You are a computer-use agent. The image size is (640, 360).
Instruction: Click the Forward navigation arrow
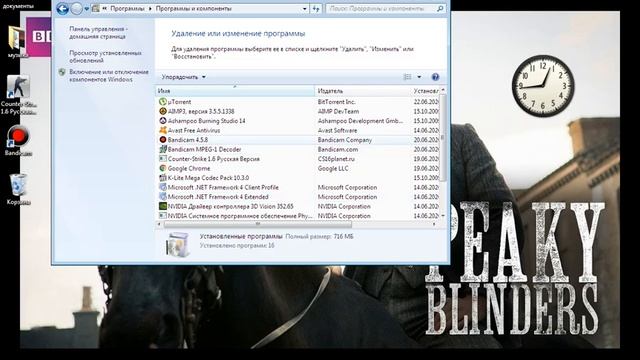point(76,9)
